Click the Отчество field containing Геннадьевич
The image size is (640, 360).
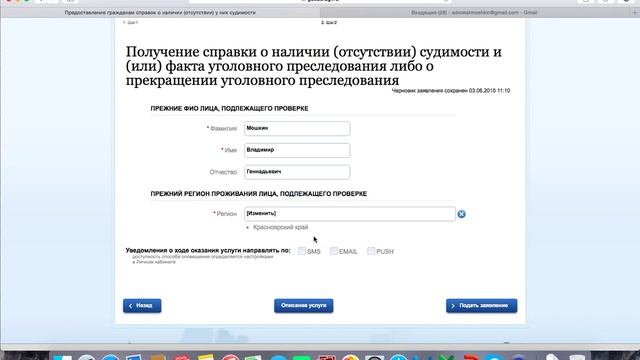(x=297, y=172)
